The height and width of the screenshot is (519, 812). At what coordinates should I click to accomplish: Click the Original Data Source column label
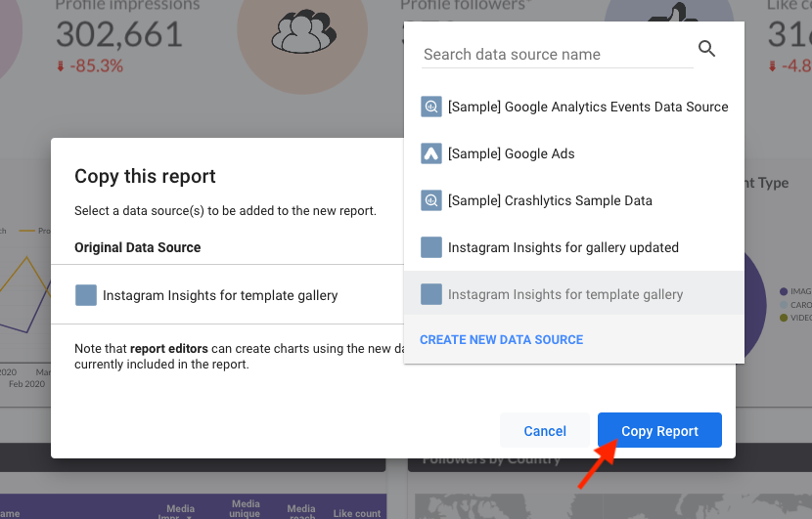pyautogui.click(x=138, y=247)
